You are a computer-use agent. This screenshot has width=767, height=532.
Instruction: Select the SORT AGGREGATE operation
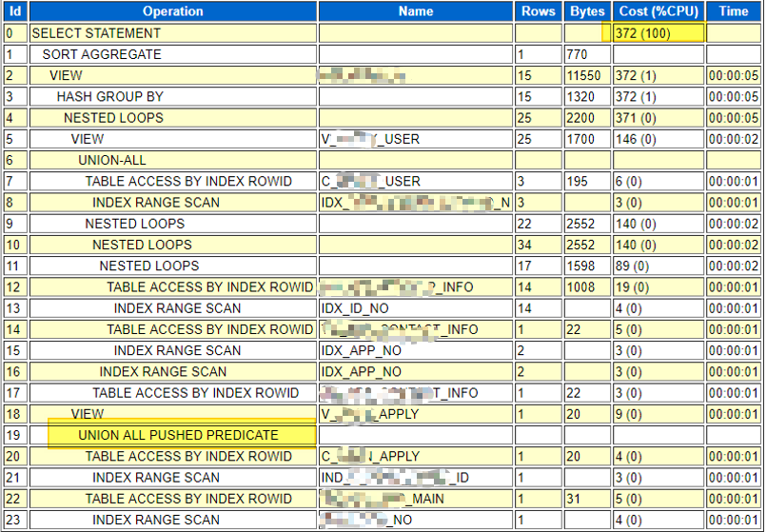click(102, 54)
